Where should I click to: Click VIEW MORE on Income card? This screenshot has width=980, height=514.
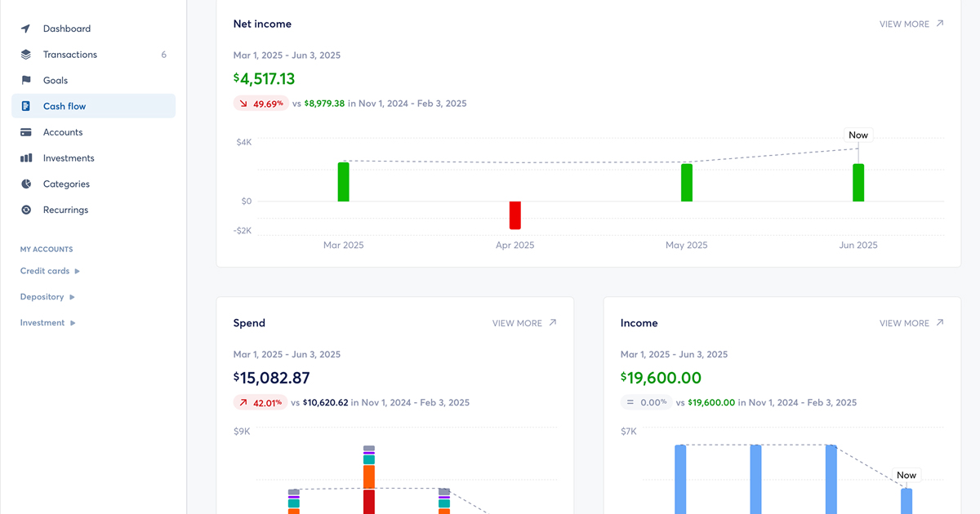(911, 323)
